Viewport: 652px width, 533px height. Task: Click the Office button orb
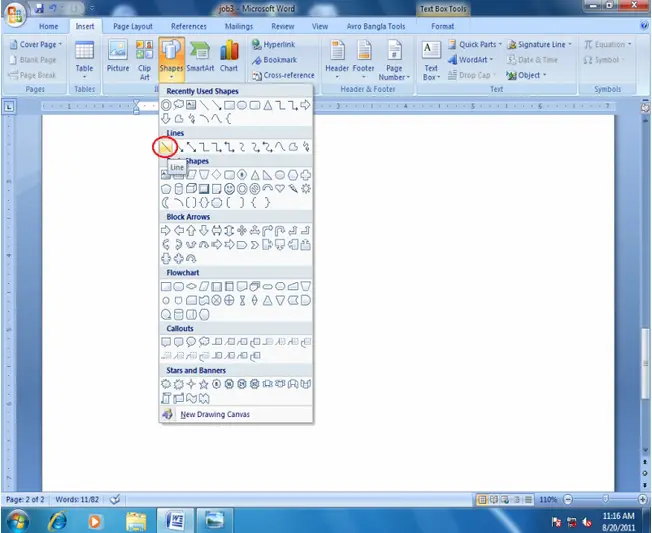pos(15,14)
